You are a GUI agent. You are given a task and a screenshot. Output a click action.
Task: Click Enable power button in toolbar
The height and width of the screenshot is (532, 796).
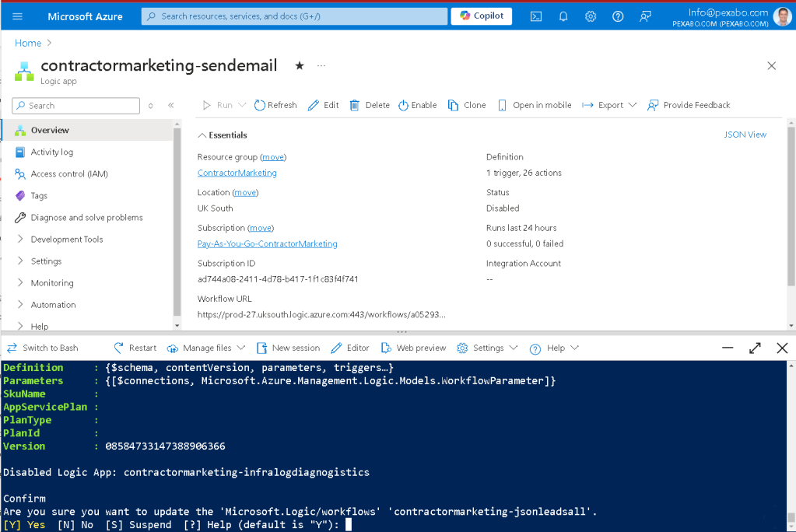(x=417, y=105)
